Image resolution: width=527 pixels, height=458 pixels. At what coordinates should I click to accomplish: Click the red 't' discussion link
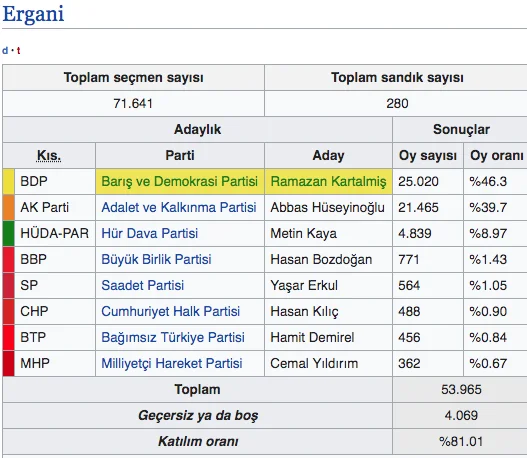pos(18,50)
